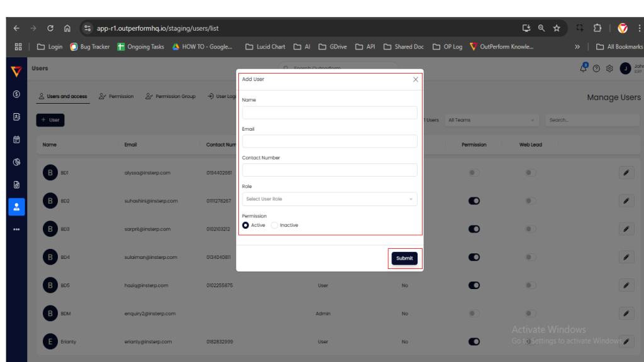Open the dollar sign sales icon in sidebar
This screenshot has width=644, height=362.
[x=16, y=94]
